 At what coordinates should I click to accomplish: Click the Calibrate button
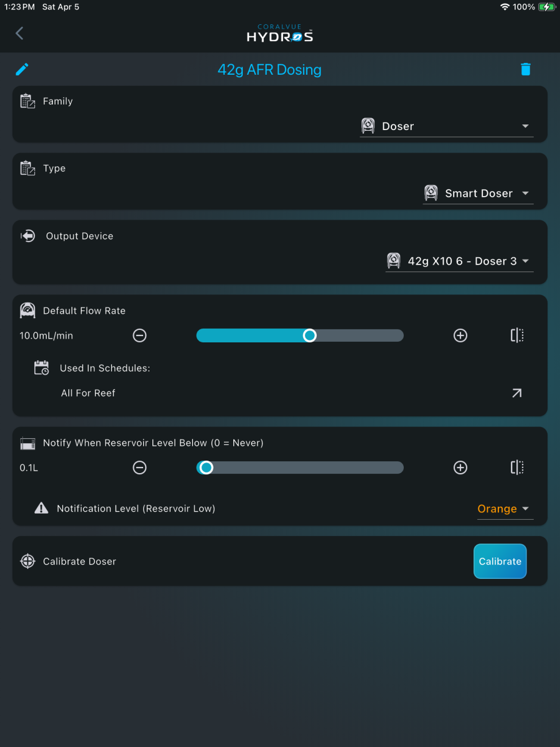click(x=500, y=561)
